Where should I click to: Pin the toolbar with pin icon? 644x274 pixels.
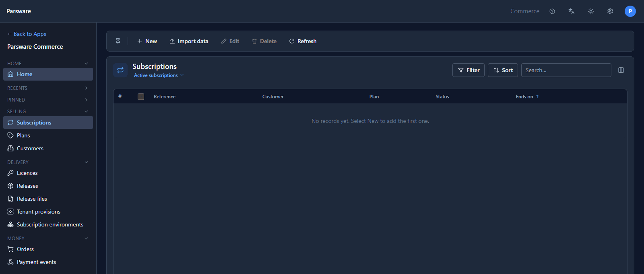tap(118, 41)
